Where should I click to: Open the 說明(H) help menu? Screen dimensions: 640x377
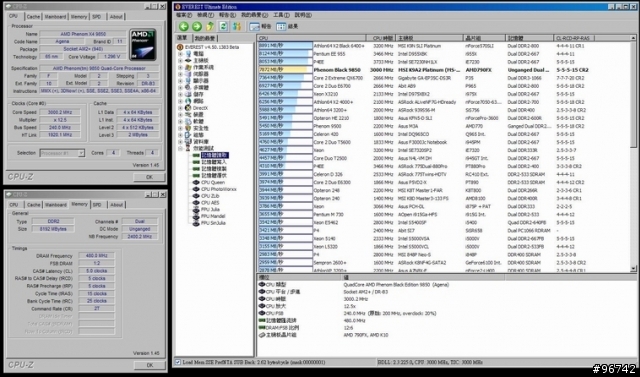click(x=303, y=15)
